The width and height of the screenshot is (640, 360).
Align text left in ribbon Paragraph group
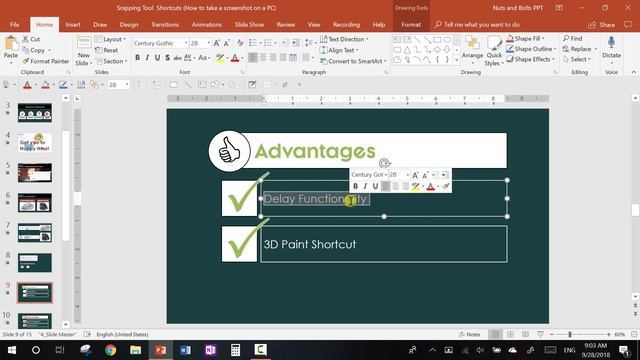click(x=253, y=58)
